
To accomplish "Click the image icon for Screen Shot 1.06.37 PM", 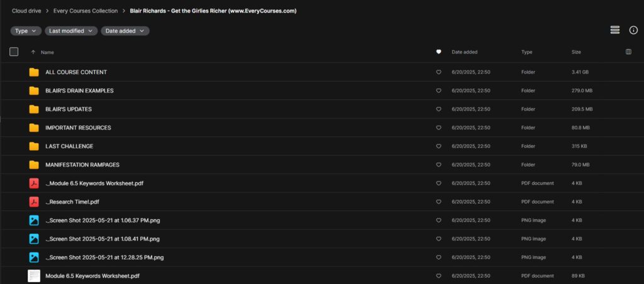I will pos(34,221).
